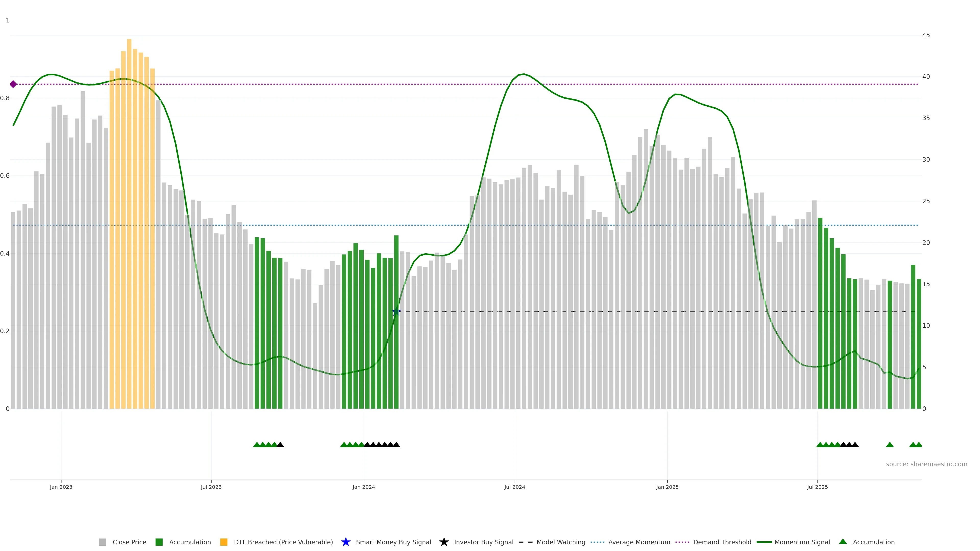
Task: Click the Average Momentum dotted legend icon
Action: [597, 542]
